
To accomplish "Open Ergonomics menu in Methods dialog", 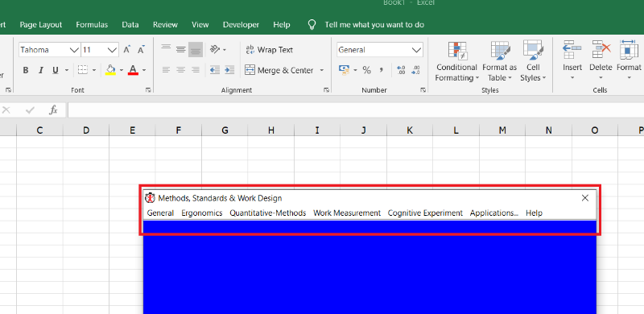I will [x=202, y=213].
